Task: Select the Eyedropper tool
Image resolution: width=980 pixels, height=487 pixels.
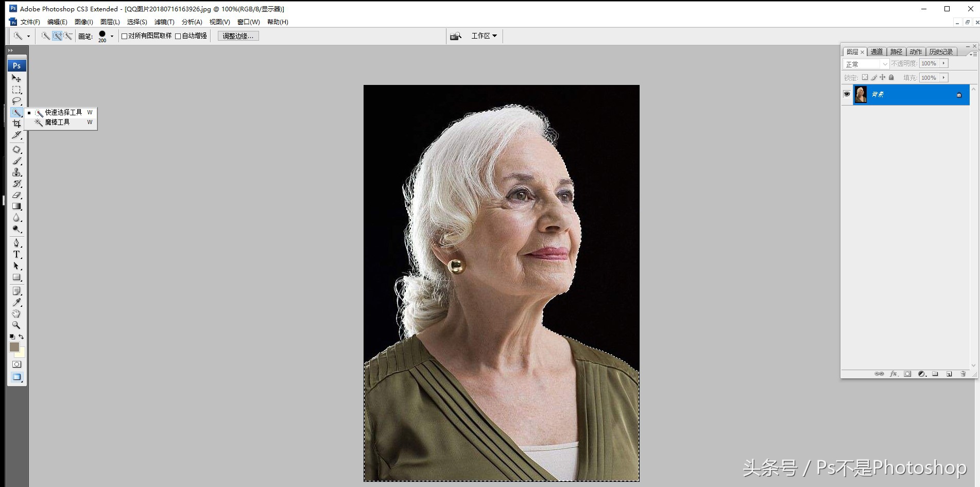Action: coord(16,302)
